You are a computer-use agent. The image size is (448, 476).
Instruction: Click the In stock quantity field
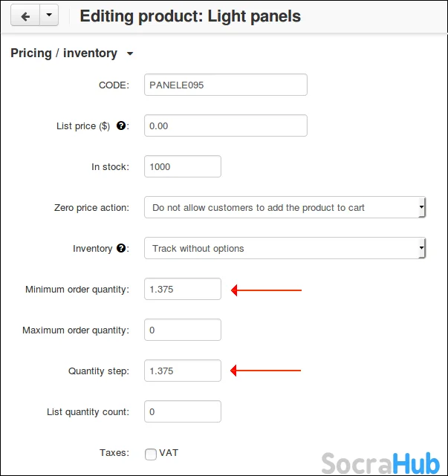(183, 166)
